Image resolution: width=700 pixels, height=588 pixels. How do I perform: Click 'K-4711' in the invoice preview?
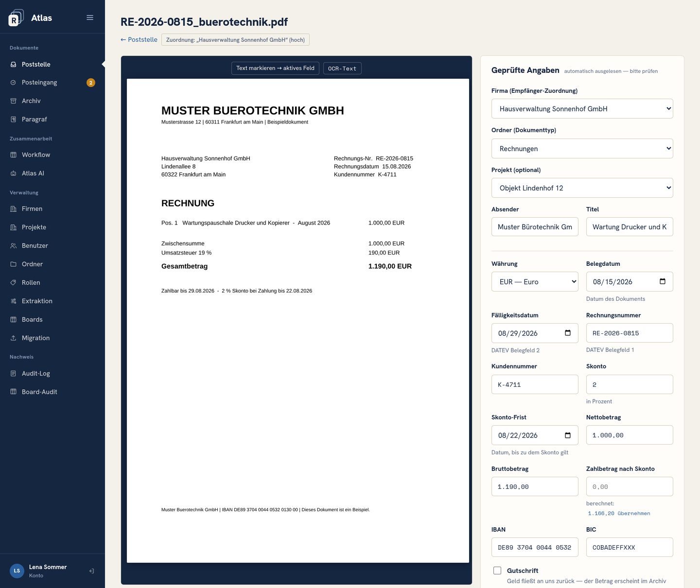coord(387,174)
